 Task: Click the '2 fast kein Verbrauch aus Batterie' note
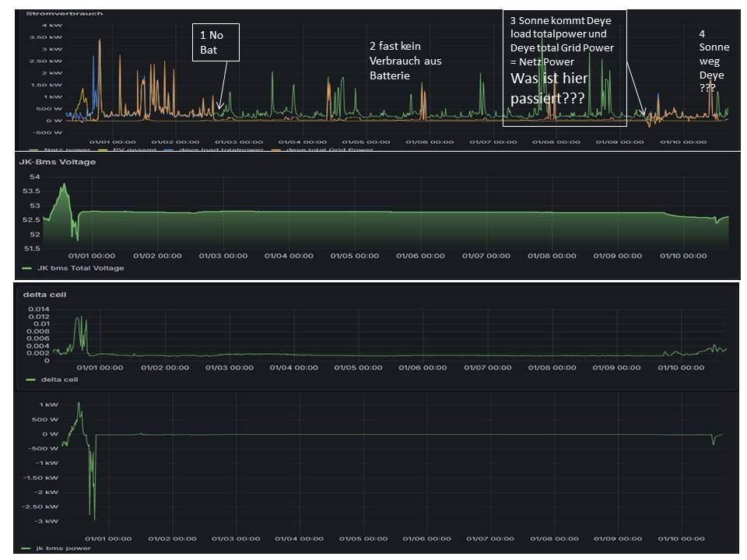405,61
